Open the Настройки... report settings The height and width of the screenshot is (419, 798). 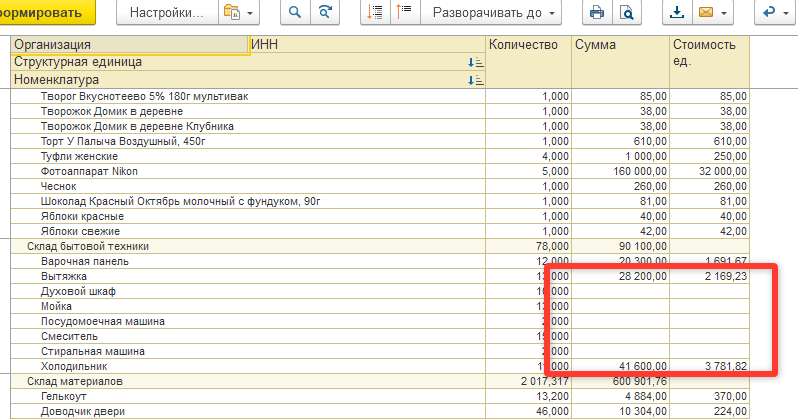tap(167, 12)
